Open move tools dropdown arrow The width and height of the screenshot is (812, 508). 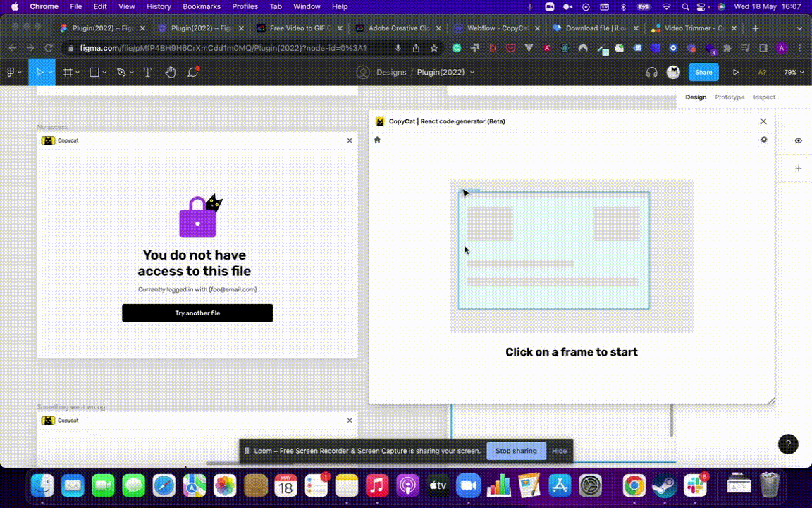pyautogui.click(x=50, y=73)
